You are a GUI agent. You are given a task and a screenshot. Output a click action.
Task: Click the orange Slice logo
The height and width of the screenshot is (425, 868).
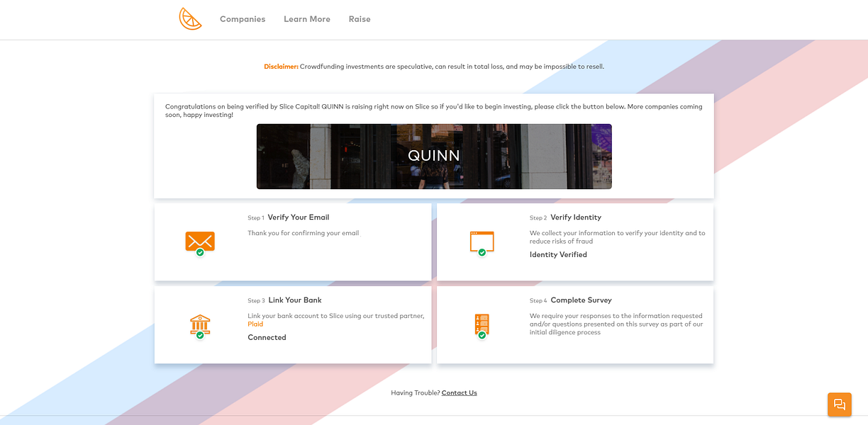tap(190, 19)
